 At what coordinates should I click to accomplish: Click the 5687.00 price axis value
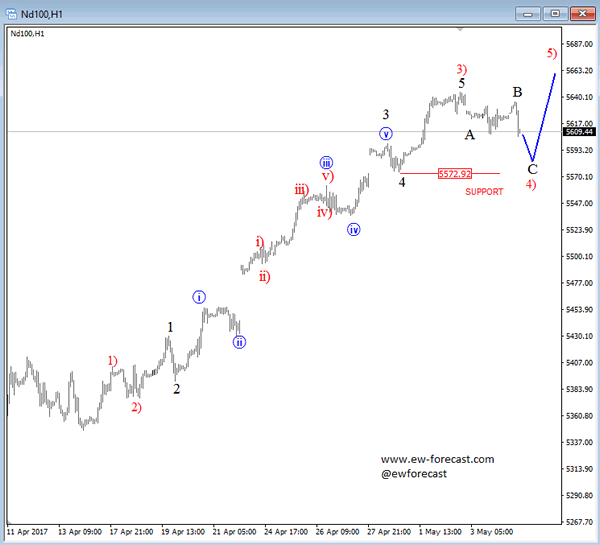pyautogui.click(x=579, y=44)
